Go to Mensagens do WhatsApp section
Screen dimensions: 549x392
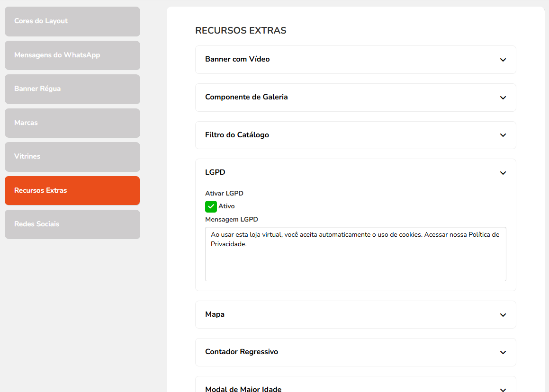point(72,55)
